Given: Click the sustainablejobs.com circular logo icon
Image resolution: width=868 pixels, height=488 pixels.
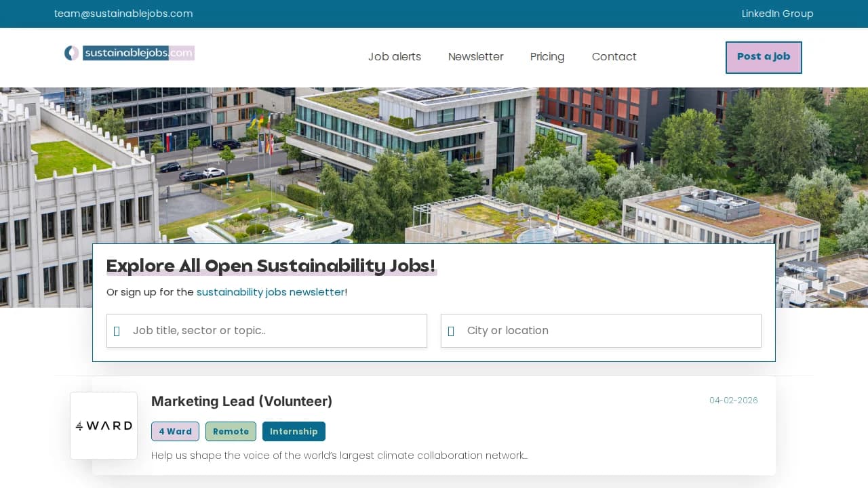Looking at the screenshot, I should [x=71, y=52].
